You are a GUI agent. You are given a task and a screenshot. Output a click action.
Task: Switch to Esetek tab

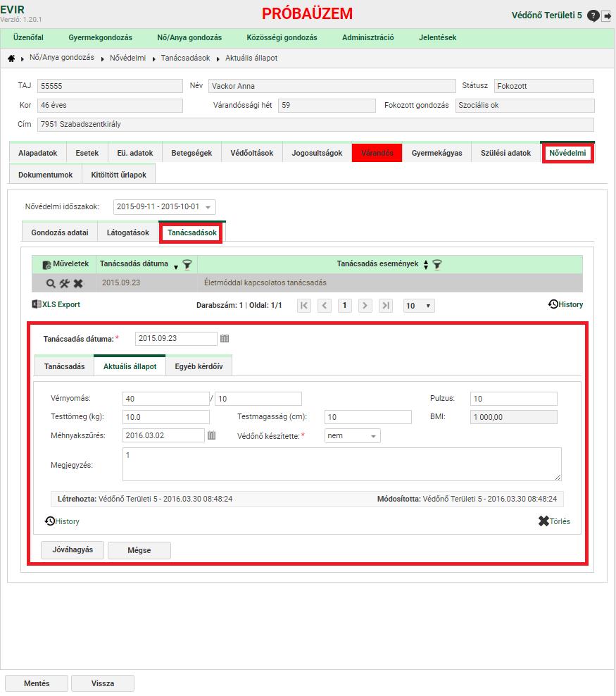click(87, 153)
